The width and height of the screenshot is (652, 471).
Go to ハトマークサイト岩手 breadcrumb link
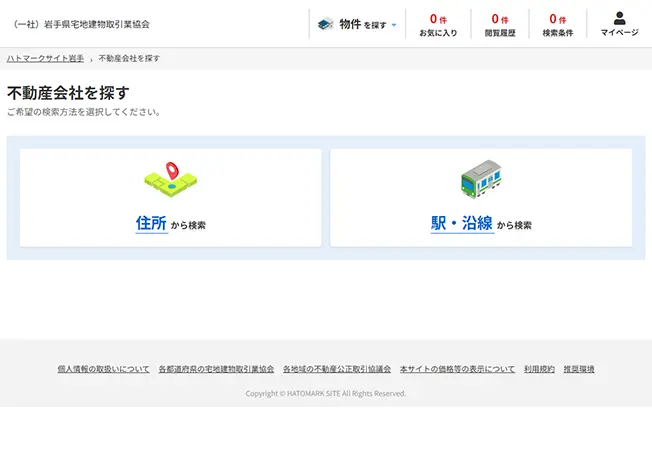46,59
